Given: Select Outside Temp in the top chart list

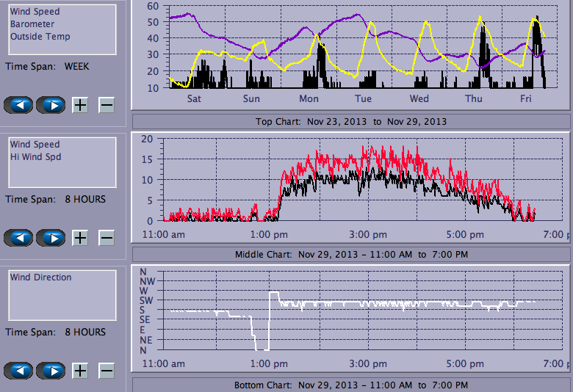Looking at the screenshot, I should click(40, 37).
